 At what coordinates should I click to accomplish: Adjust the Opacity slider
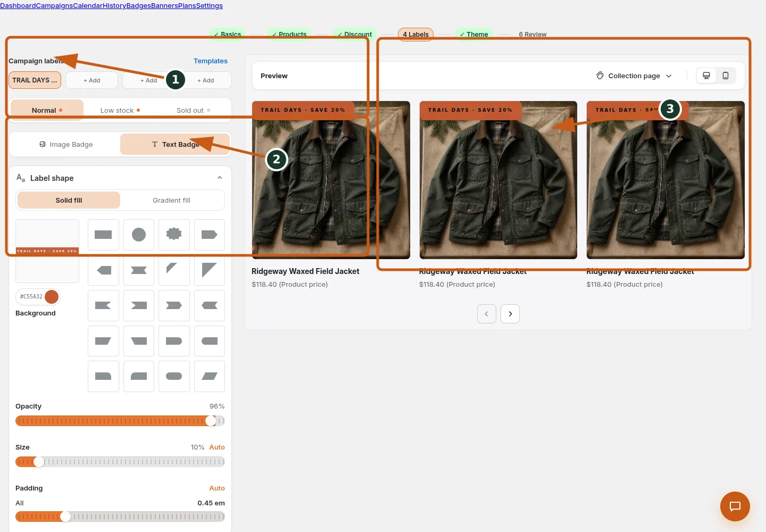coord(120,421)
